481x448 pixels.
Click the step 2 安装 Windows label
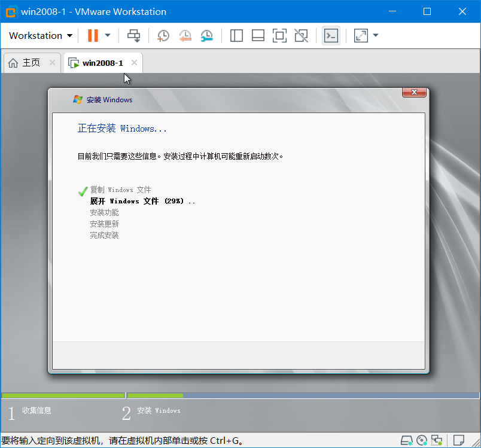pos(159,410)
